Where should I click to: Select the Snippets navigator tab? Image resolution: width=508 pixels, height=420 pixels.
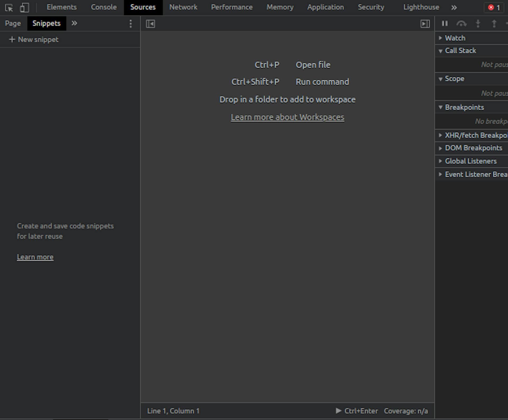point(47,24)
